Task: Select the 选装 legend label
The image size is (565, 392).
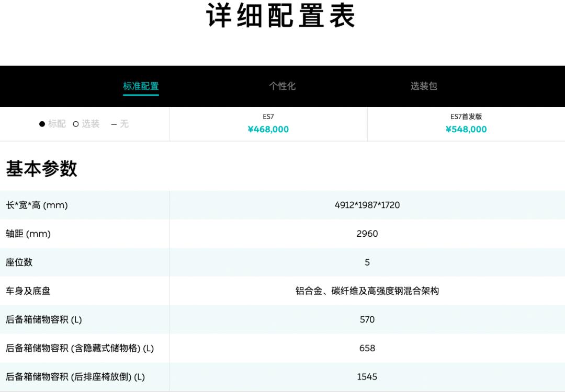Action: (x=91, y=124)
